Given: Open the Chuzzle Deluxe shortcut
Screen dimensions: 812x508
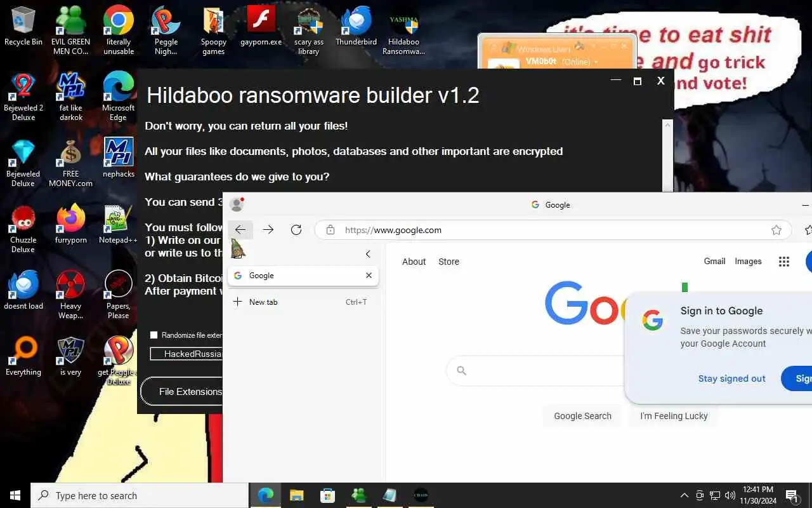Looking at the screenshot, I should [x=23, y=229].
